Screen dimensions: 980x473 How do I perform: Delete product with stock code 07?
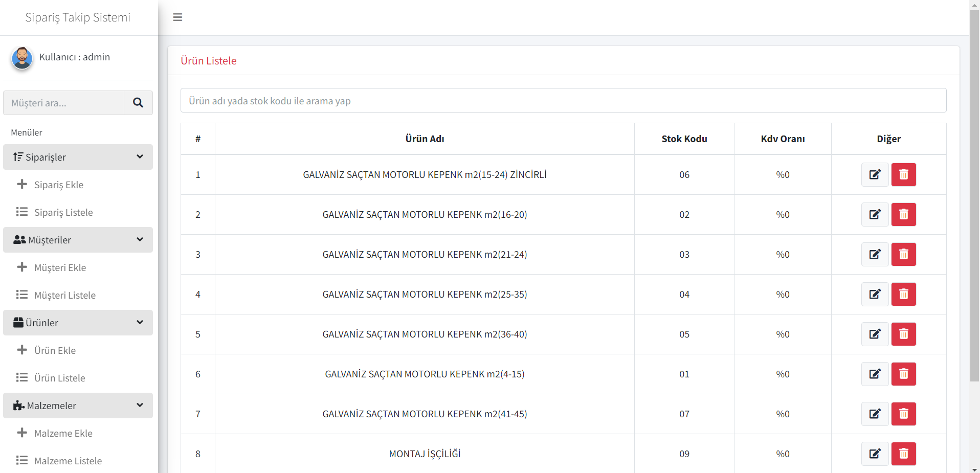(x=903, y=414)
